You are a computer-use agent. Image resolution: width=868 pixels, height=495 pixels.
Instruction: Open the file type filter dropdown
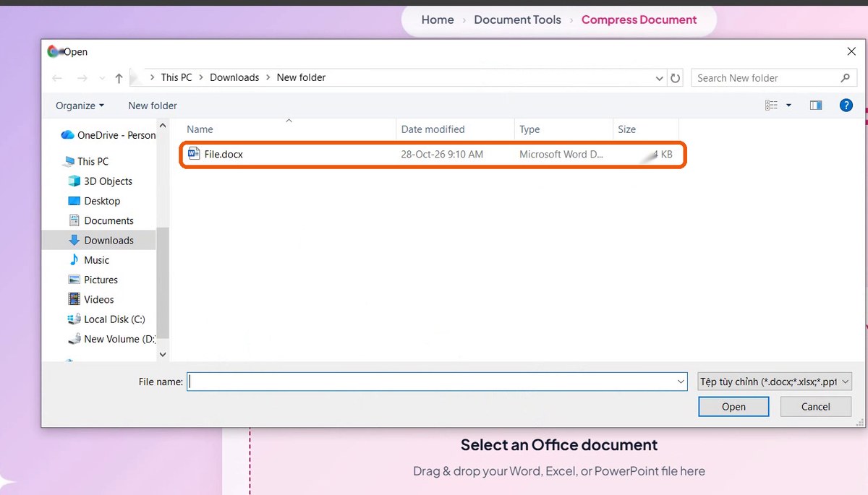pyautogui.click(x=775, y=382)
